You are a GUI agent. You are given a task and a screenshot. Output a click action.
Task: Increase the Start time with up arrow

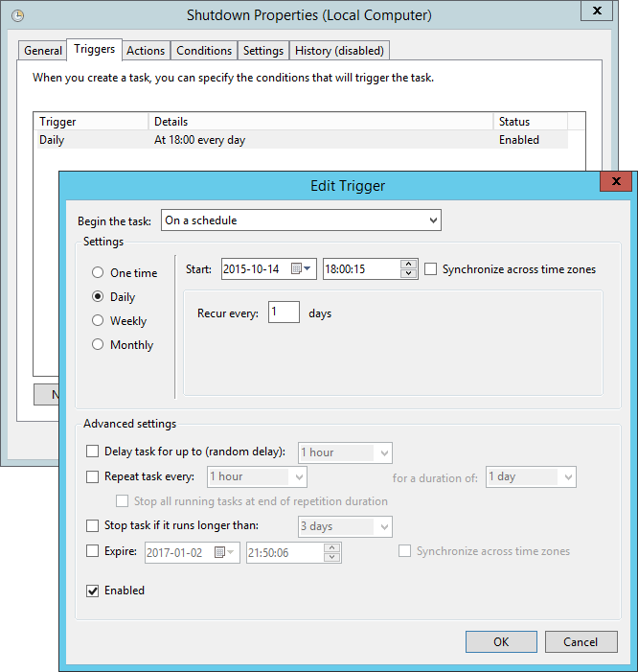pyautogui.click(x=409, y=265)
